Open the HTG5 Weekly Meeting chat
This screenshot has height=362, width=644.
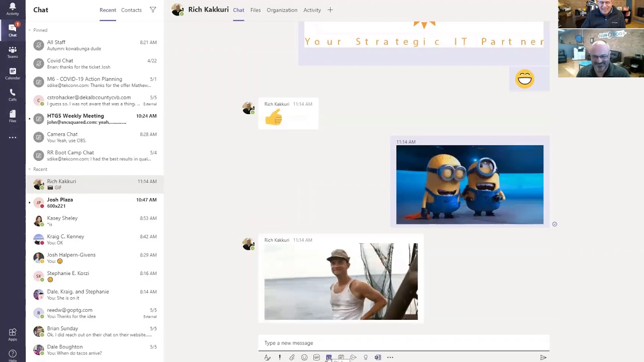(95, 119)
